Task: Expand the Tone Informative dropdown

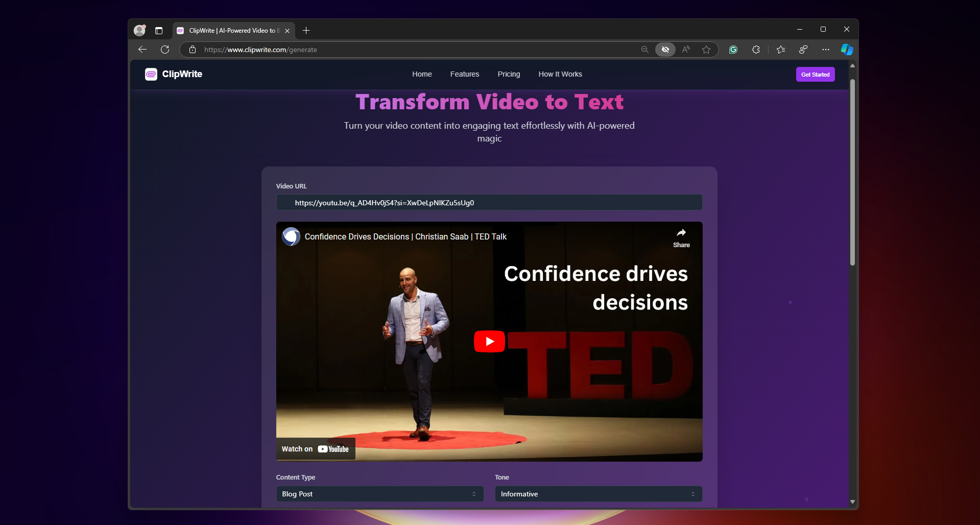Action: [x=599, y=494]
